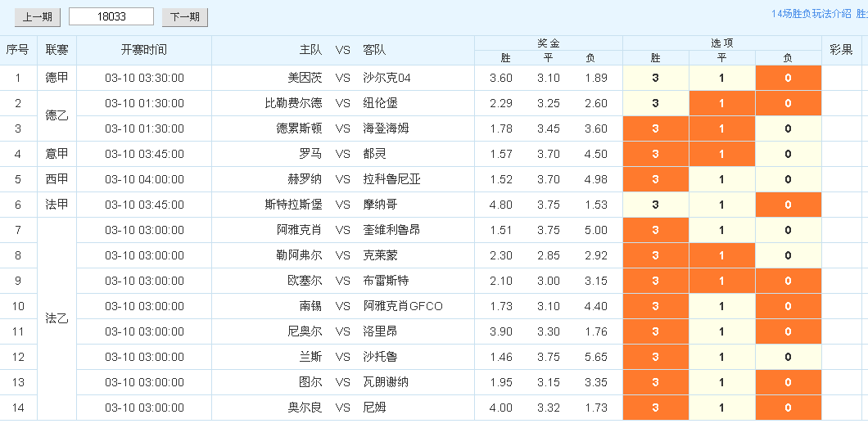The width and height of the screenshot is (868, 428).
Task: Deselect loss option 0 for 比勒费尔德 match
Action: coord(788,104)
